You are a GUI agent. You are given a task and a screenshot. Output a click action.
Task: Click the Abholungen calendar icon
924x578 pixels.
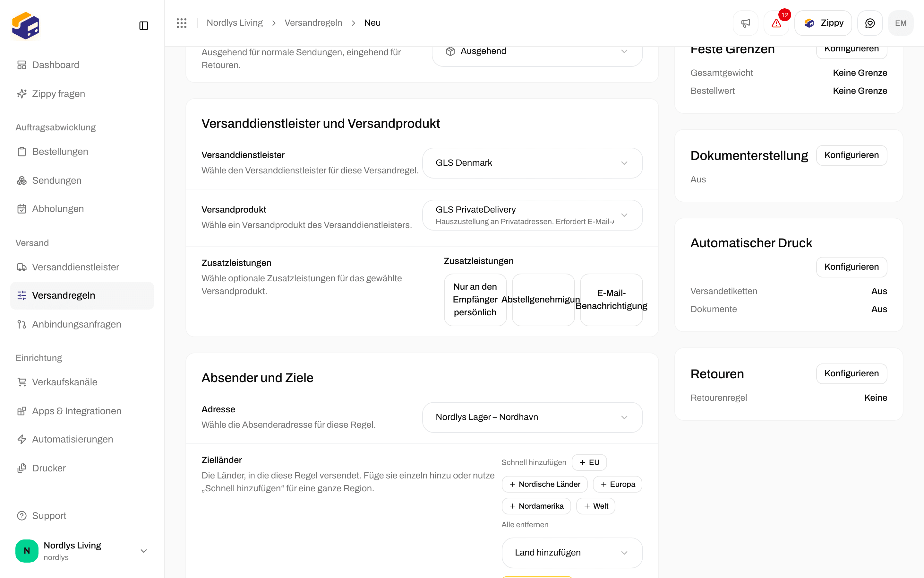[x=22, y=209]
